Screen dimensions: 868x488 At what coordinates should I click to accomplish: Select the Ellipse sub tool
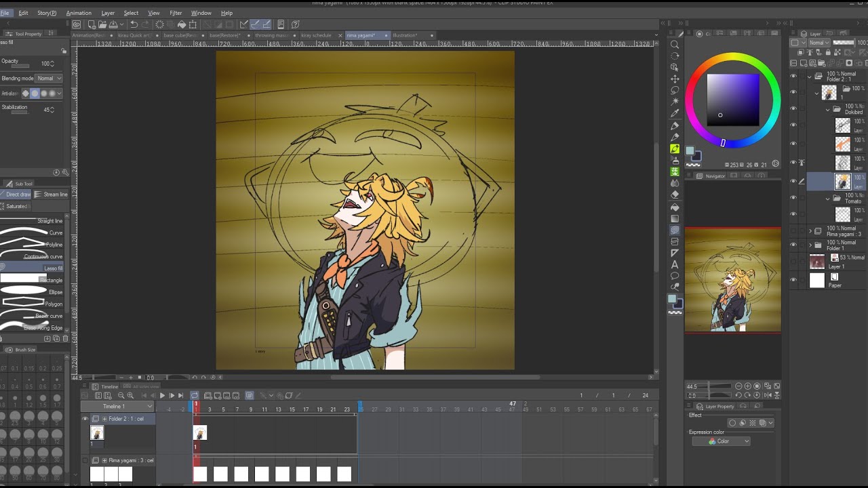pos(32,292)
